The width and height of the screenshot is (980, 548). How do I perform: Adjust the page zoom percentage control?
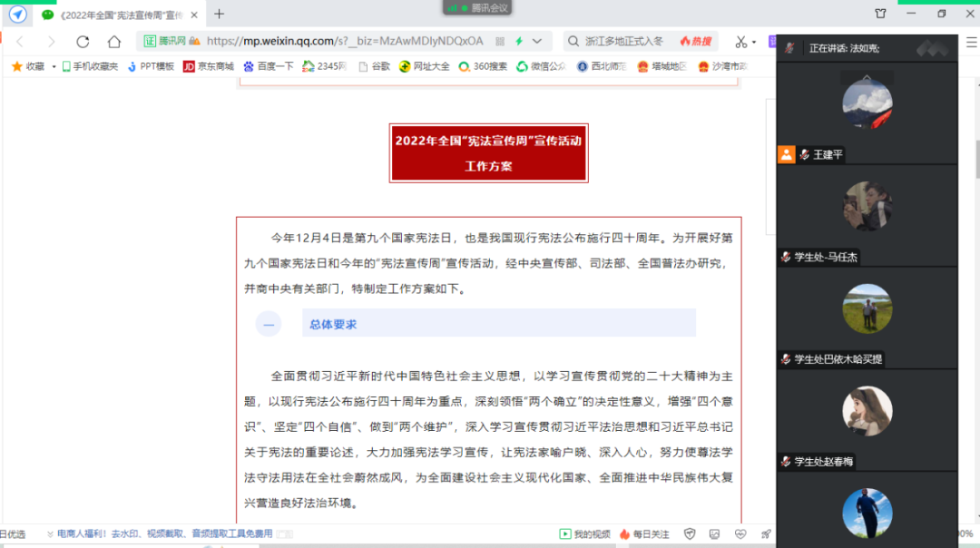coord(967,533)
